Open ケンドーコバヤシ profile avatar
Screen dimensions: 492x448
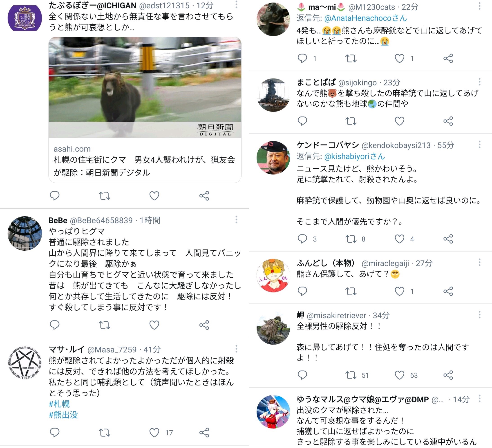pyautogui.click(x=273, y=158)
